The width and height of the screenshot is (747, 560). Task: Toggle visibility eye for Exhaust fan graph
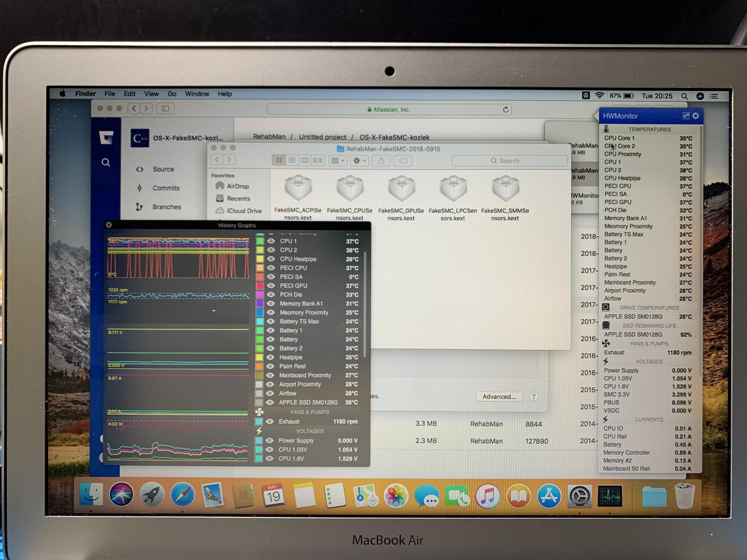pos(270,421)
